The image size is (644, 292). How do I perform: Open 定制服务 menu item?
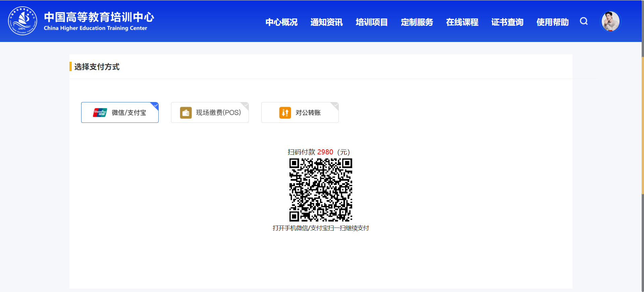(x=417, y=22)
